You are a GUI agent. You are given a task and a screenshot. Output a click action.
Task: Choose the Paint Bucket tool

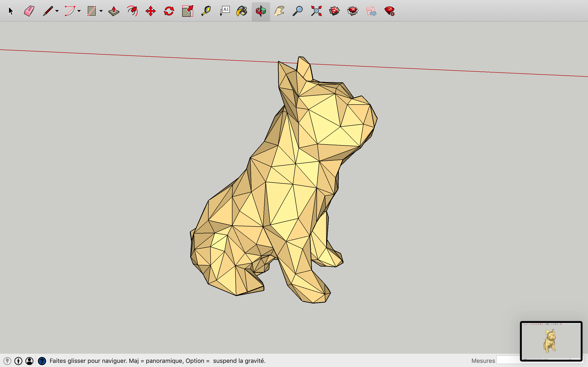[242, 11]
